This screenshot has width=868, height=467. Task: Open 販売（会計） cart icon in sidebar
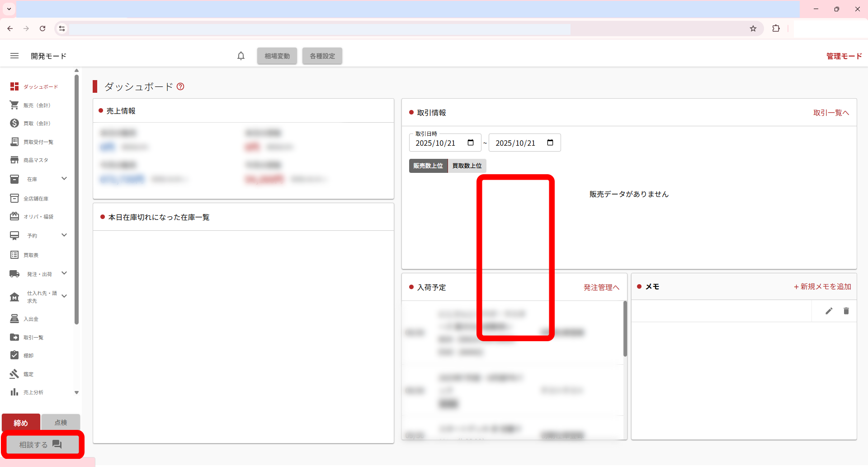coord(14,105)
